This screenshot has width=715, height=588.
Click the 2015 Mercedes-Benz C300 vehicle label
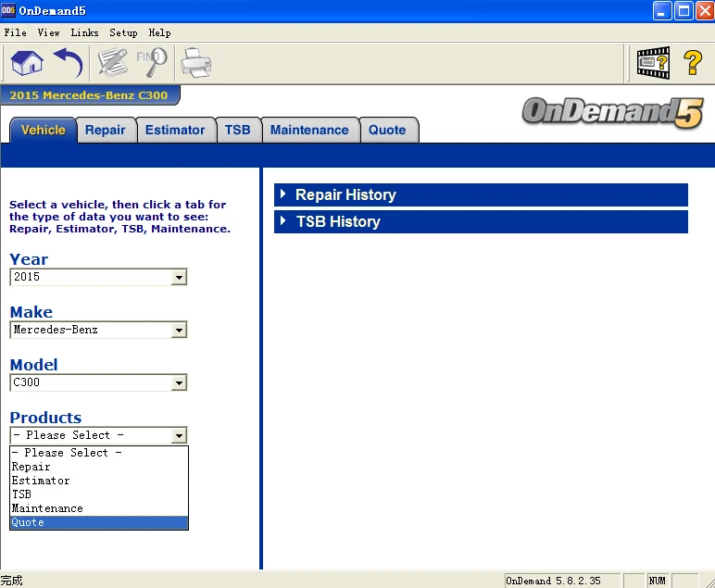click(89, 95)
